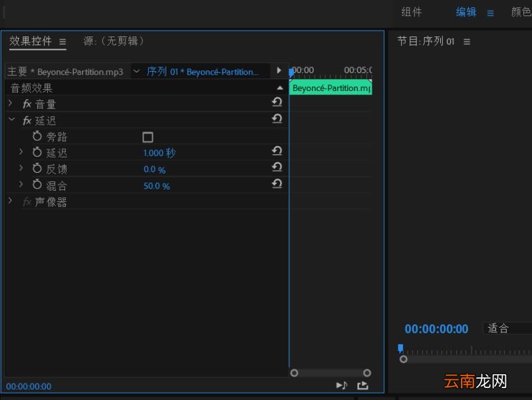
Task: Click right zoom handle of effect timeline
Action: pyautogui.click(x=367, y=373)
